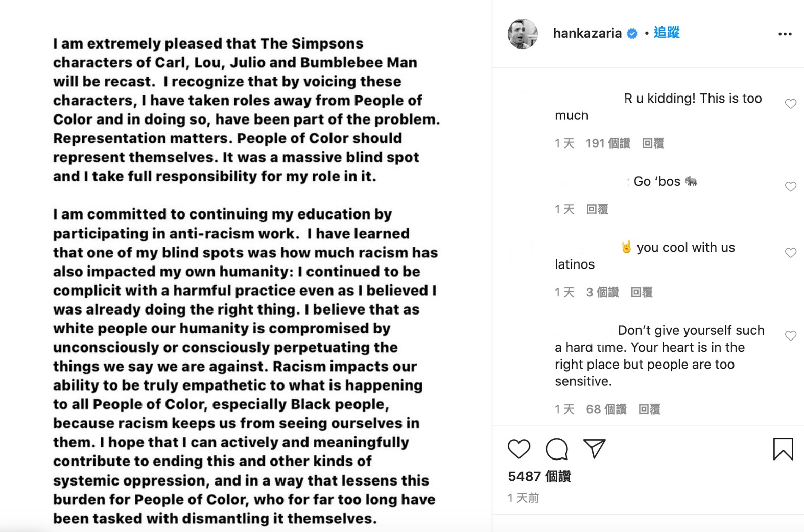Reply to the 'Go 'bos' comment
This screenshot has width=804, height=532.
(x=597, y=209)
